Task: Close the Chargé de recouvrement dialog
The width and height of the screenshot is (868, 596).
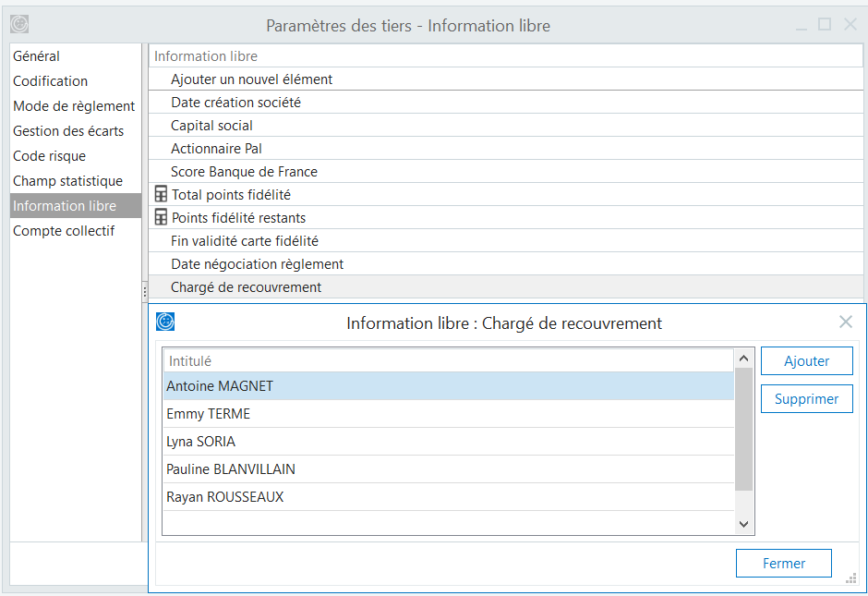Action: coord(845,322)
